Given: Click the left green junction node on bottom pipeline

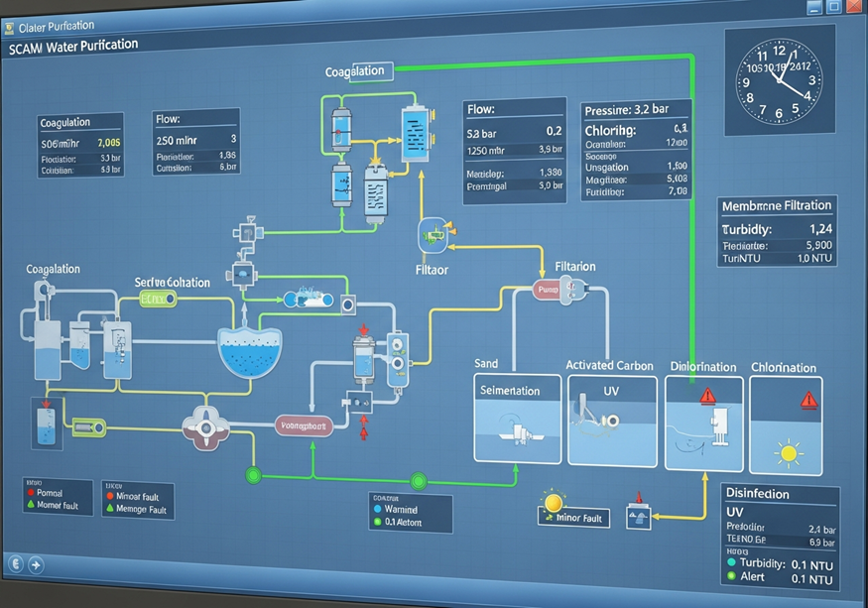Looking at the screenshot, I should pos(254,475).
